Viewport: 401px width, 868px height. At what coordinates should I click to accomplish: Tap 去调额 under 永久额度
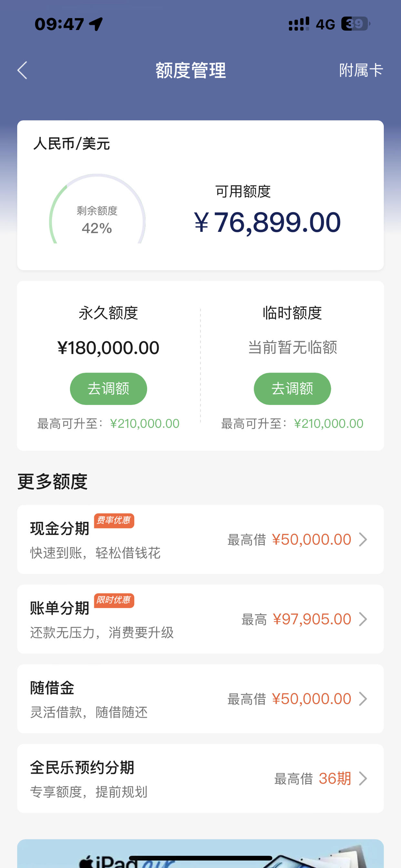click(x=108, y=388)
